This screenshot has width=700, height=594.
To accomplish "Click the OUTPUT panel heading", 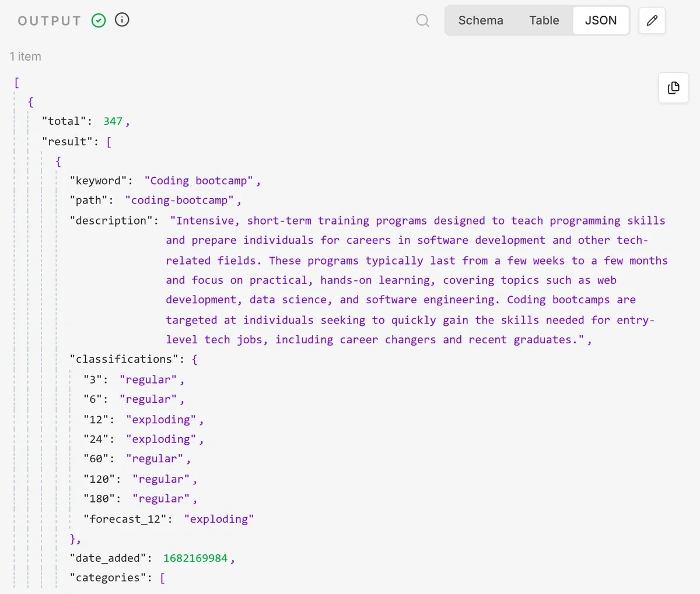I will 50,21.
